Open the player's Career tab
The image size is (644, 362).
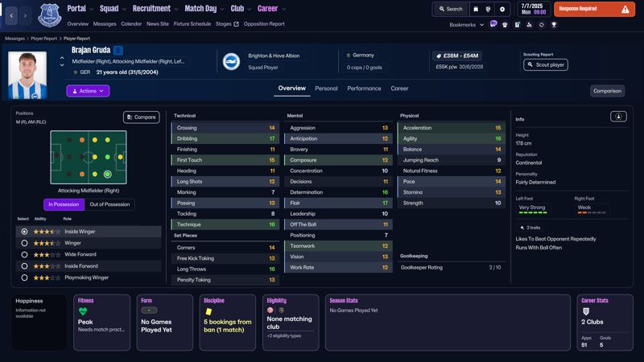[399, 88]
